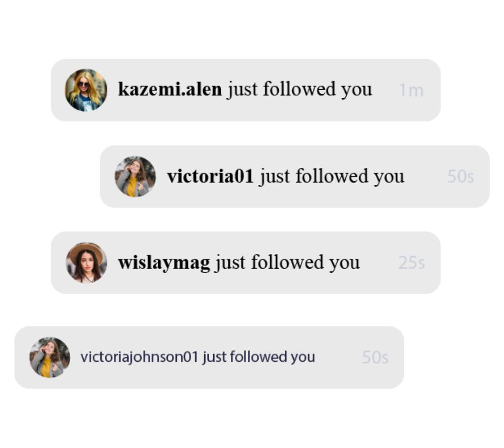Image resolution: width=504 pixels, height=448 pixels.
Task: Click wislaymag's avatar with hat
Action: click(86, 263)
